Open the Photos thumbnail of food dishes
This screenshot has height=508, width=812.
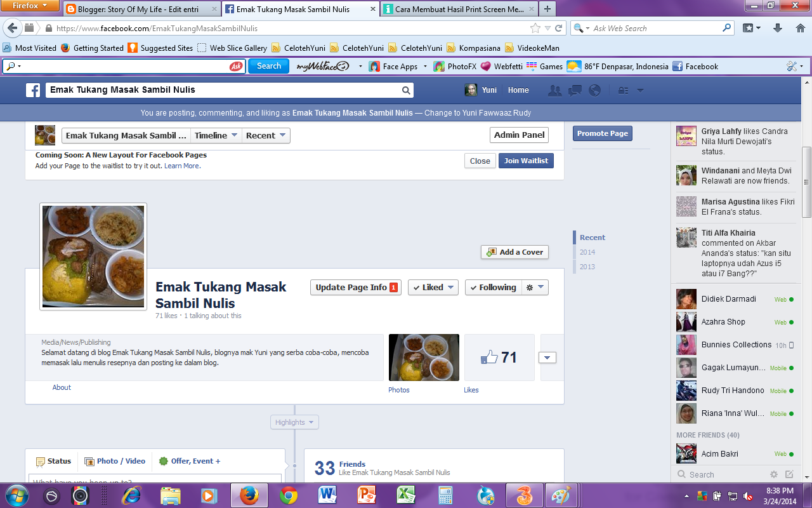(x=424, y=358)
